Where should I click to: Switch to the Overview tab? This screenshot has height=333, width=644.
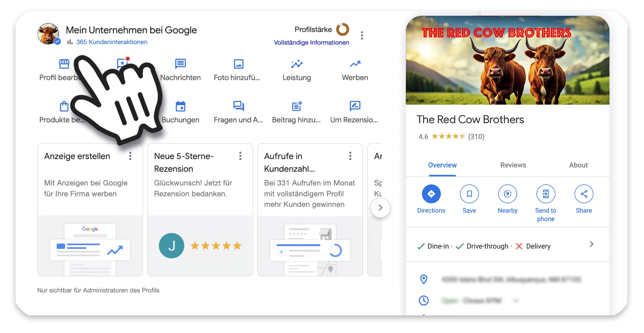[x=442, y=165]
